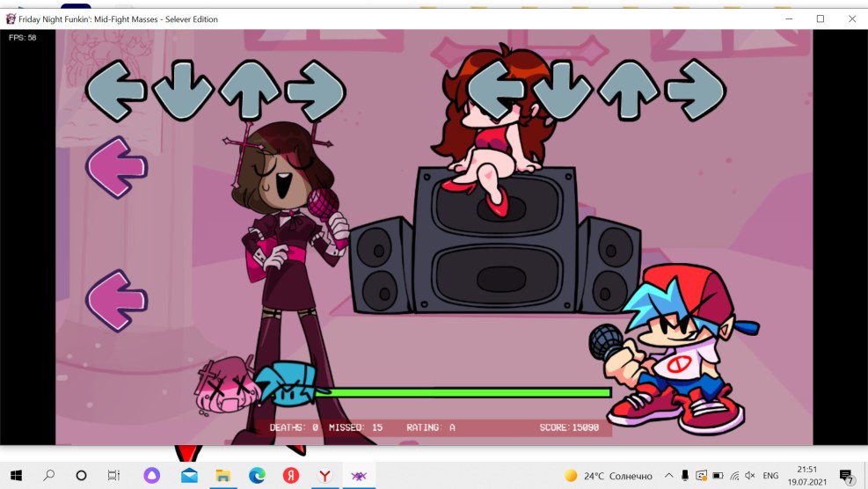Open taskbar Search magnifier

tap(48, 475)
